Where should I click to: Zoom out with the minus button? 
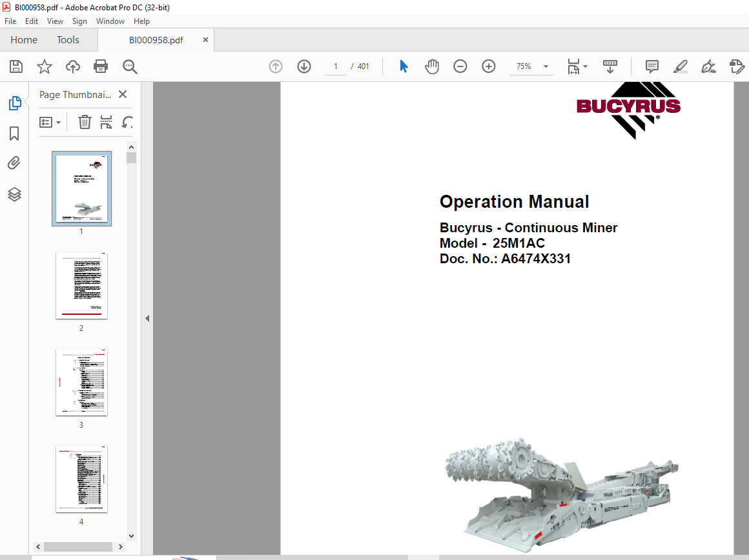[x=460, y=66]
